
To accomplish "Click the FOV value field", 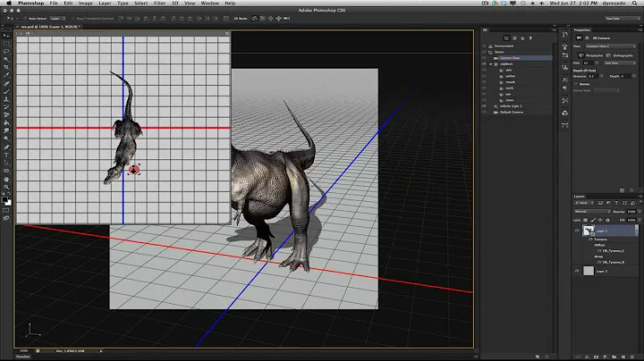I will click(588, 63).
